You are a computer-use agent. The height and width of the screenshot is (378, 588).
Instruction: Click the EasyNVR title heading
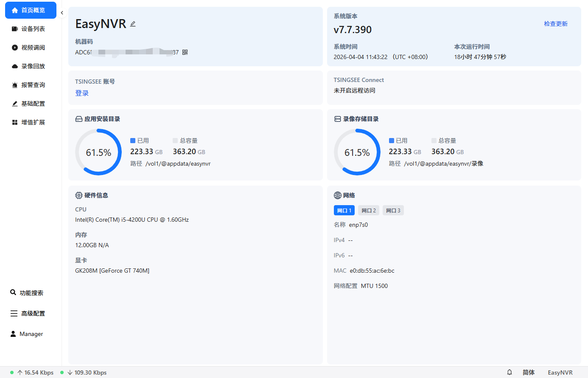[101, 24]
